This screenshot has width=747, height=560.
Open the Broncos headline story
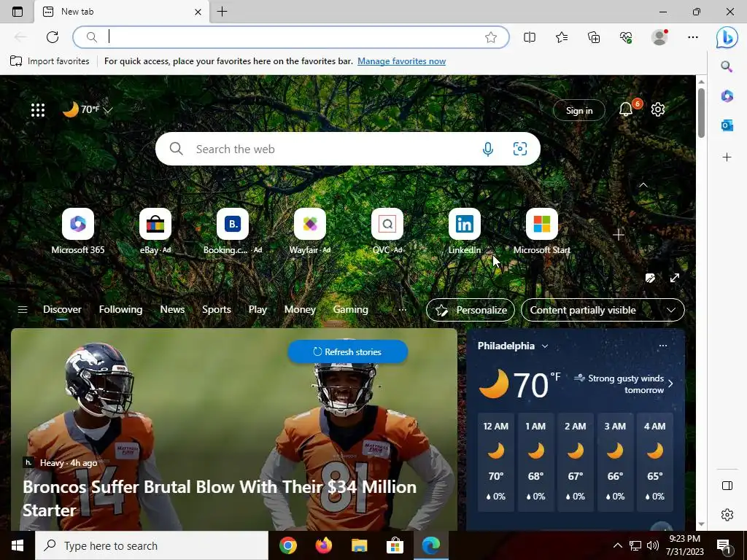(x=220, y=499)
